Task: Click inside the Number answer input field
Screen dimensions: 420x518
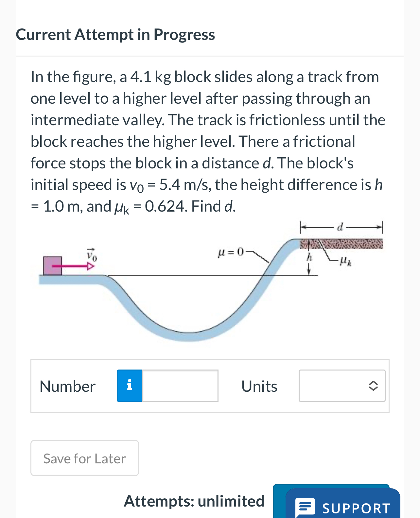Action: pos(180,386)
